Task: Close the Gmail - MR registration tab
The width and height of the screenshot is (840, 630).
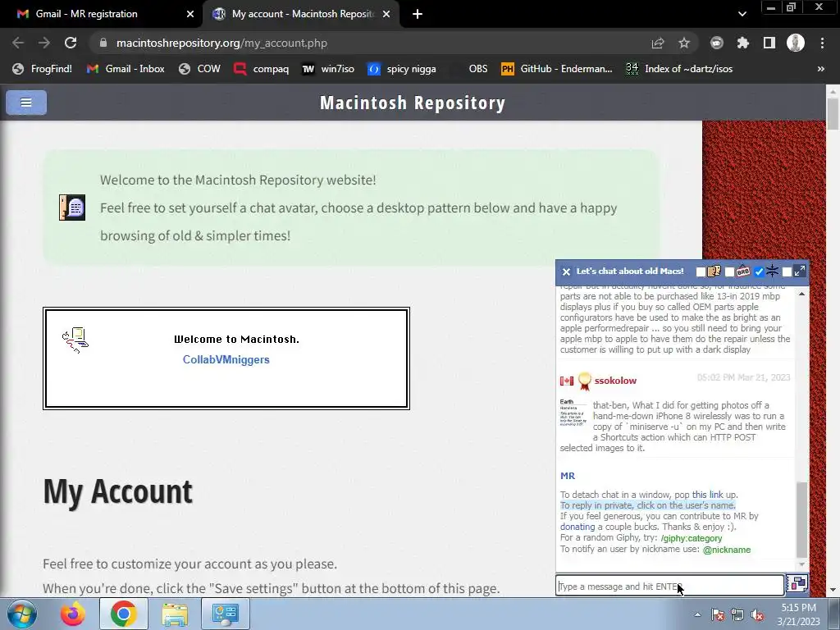Action: [190, 15]
